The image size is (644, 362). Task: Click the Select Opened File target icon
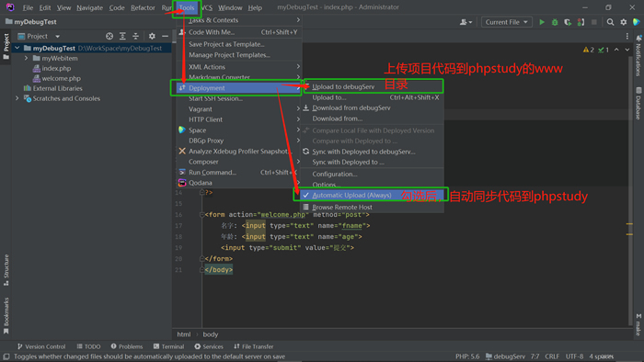coord(109,36)
